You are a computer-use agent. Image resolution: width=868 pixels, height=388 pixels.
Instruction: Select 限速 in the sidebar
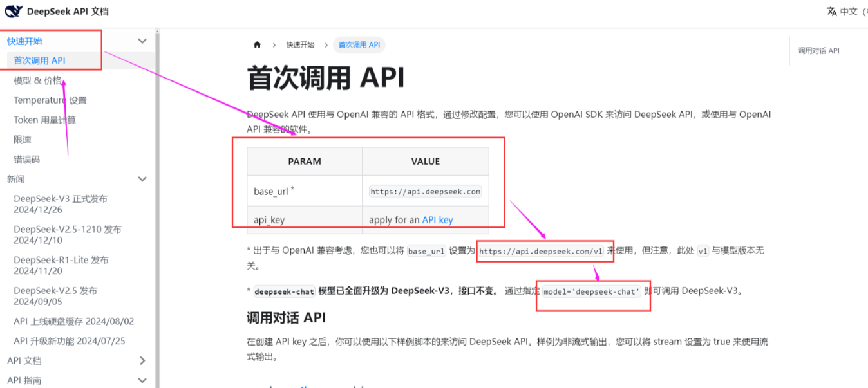(x=23, y=140)
